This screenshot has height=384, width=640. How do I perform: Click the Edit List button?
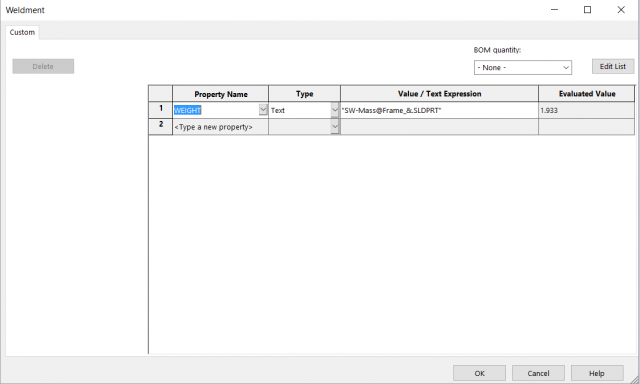[x=613, y=67]
